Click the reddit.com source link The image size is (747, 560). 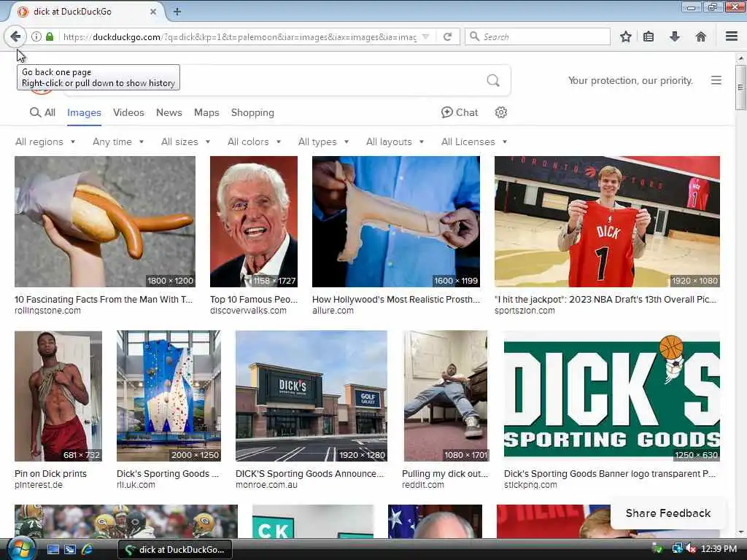[x=423, y=485]
